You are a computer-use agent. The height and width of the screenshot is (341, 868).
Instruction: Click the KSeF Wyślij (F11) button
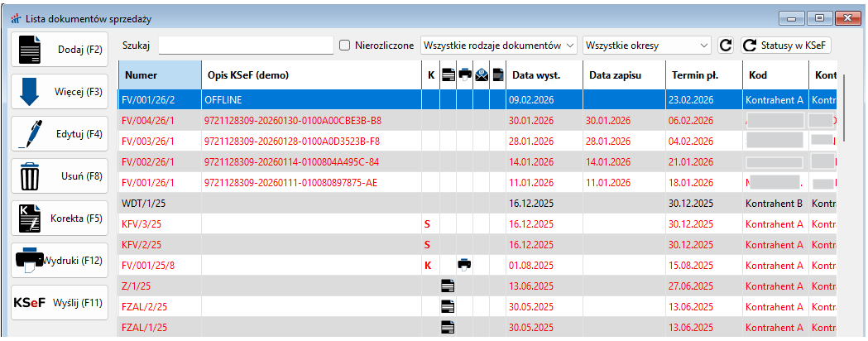tap(59, 303)
